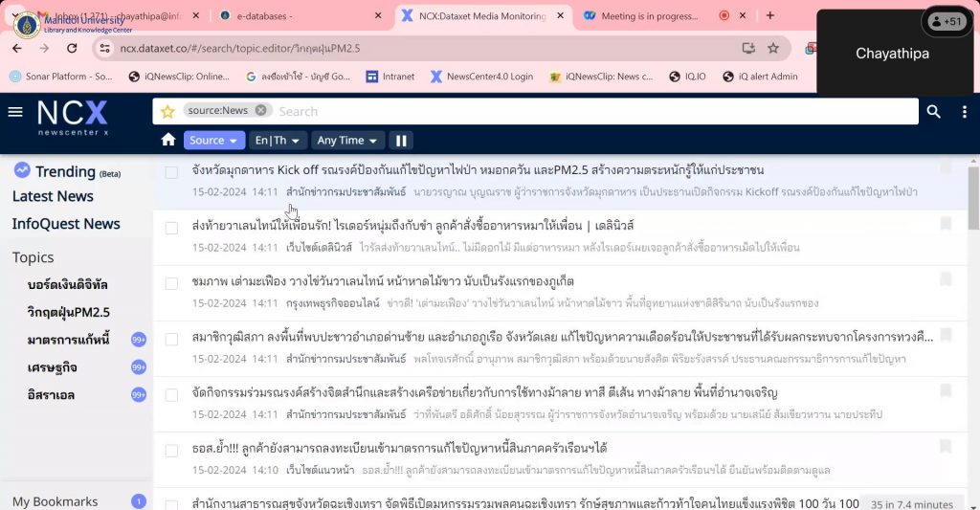Open the En|Th language dropdown

(x=277, y=141)
